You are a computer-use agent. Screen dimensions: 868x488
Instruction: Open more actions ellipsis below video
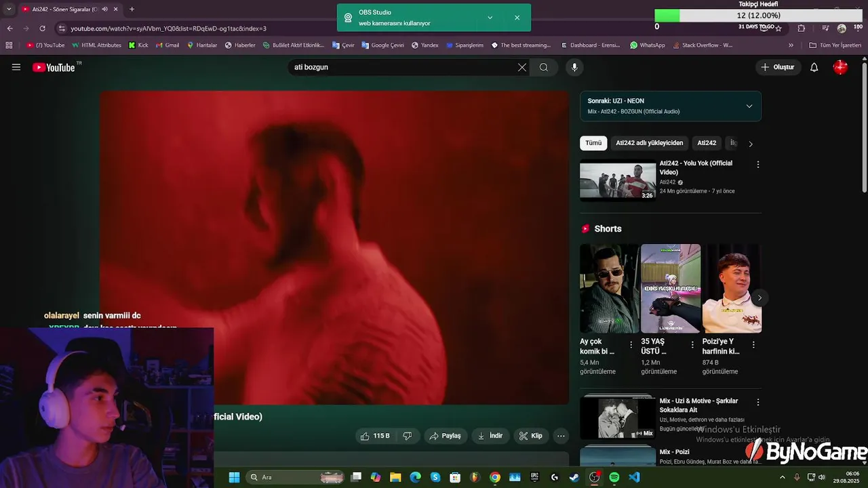point(561,436)
